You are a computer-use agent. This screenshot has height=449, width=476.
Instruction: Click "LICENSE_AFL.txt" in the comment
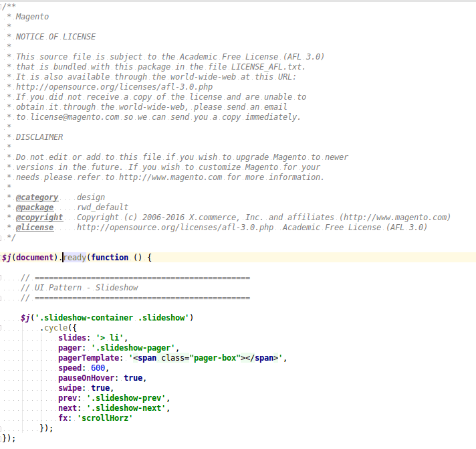(x=267, y=67)
